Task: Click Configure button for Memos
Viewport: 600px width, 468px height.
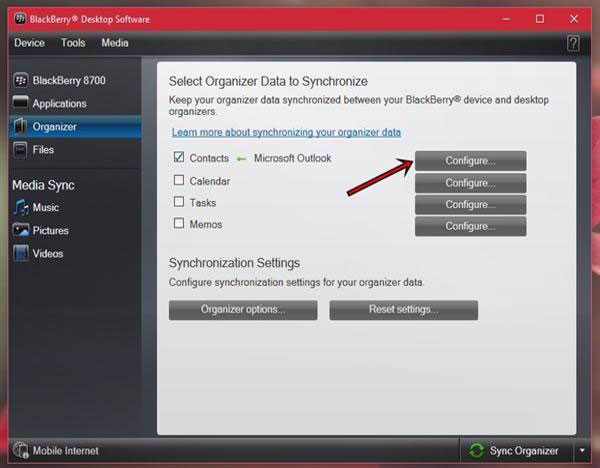Action: click(470, 226)
